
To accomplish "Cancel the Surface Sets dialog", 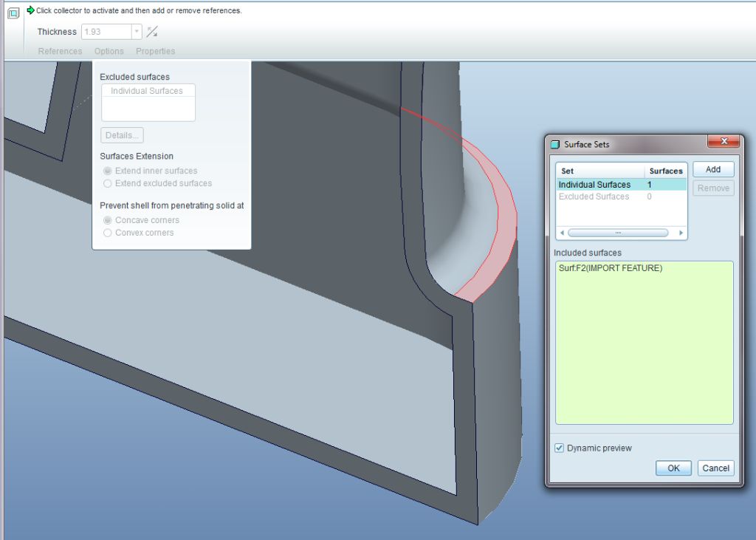I will 715,468.
